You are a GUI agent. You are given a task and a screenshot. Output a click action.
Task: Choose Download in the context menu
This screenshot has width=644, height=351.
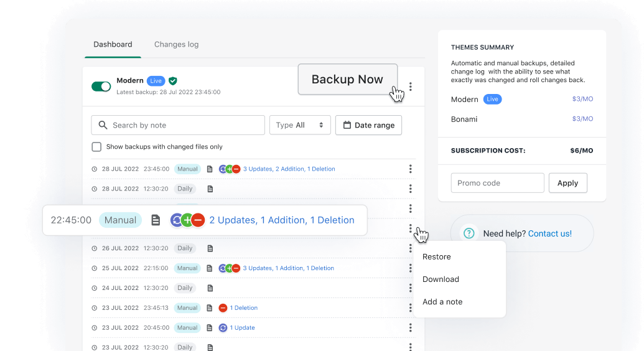441,279
